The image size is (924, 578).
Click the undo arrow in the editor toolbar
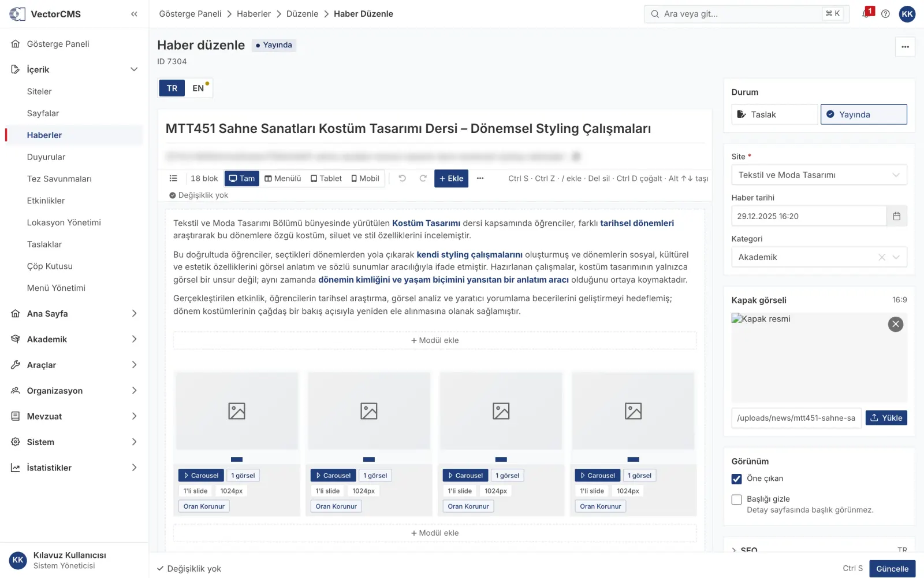click(x=403, y=179)
